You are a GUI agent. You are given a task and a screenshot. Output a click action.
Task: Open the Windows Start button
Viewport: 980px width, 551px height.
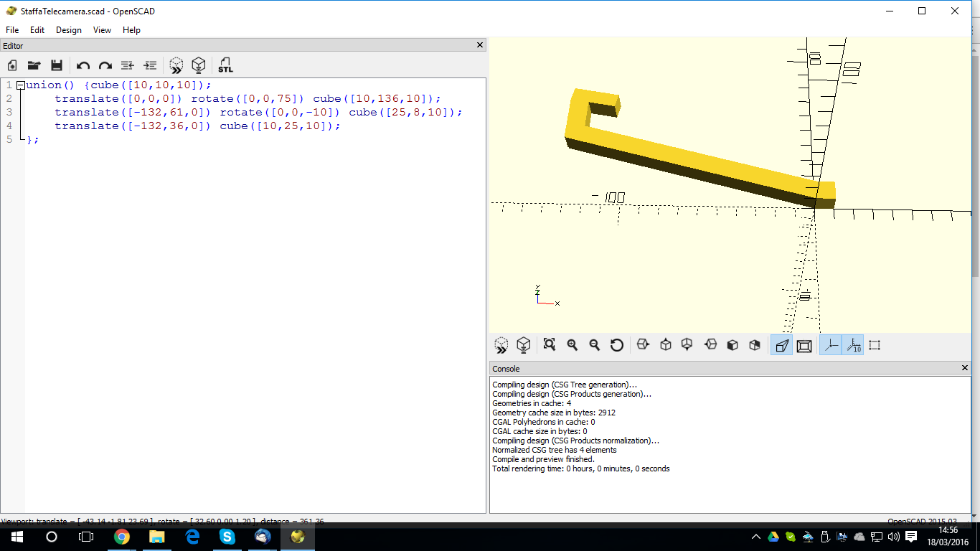pyautogui.click(x=17, y=537)
